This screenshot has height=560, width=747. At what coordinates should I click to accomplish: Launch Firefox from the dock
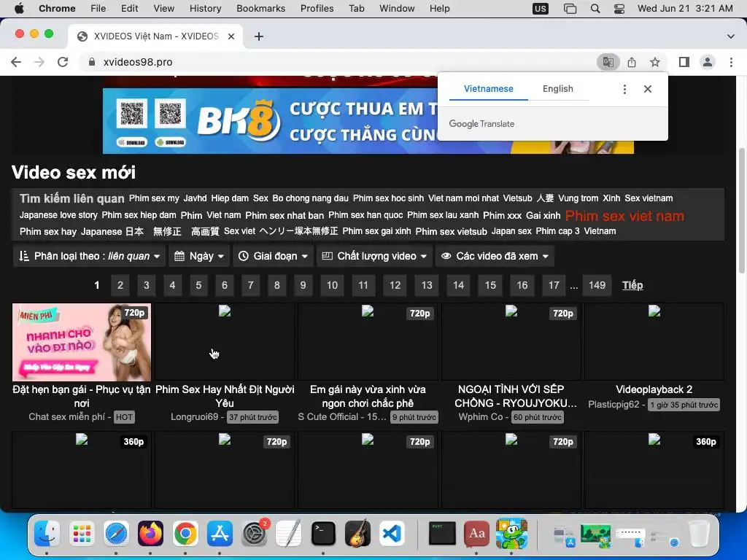pos(150,533)
